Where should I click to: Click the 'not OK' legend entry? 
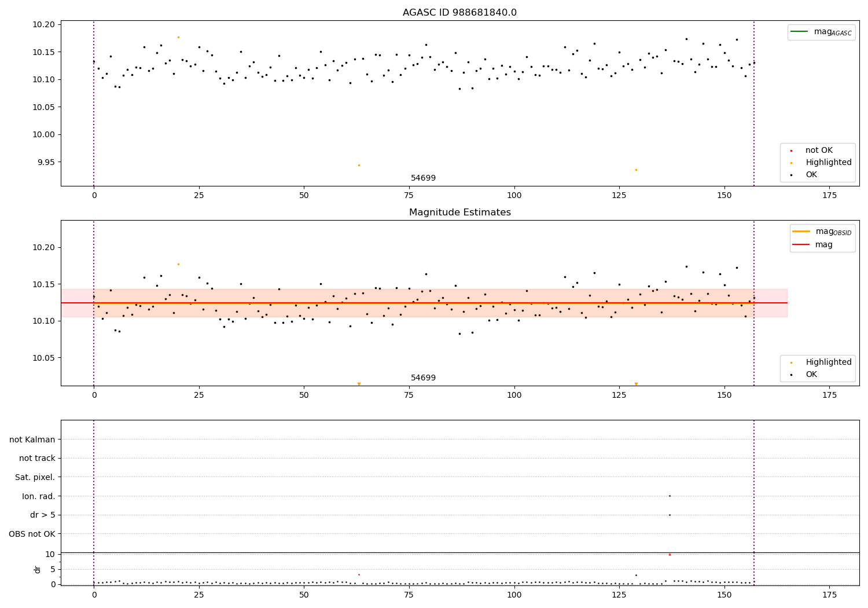pos(819,151)
